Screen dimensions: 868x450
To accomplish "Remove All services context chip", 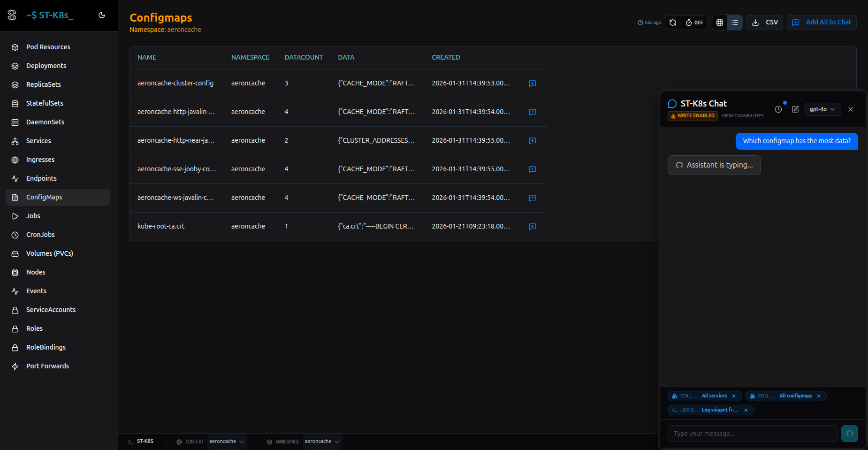I will click(x=734, y=396).
